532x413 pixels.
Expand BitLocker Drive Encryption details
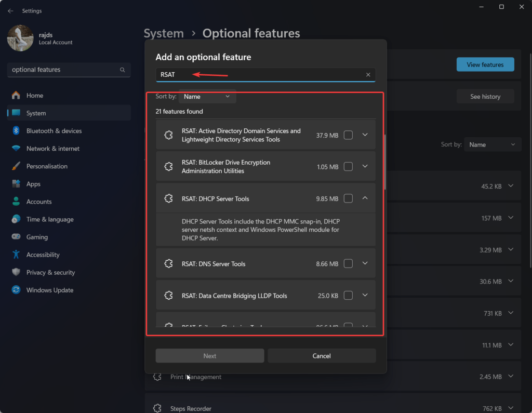365,166
